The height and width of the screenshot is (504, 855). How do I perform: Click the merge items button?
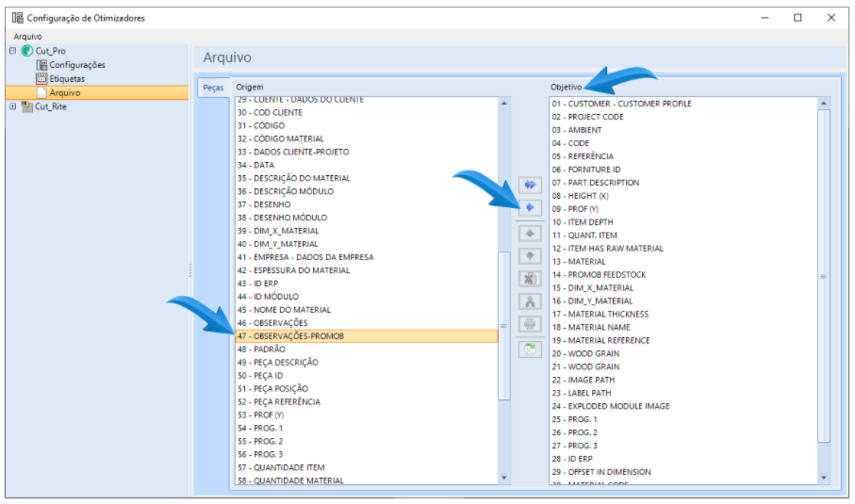click(x=530, y=301)
